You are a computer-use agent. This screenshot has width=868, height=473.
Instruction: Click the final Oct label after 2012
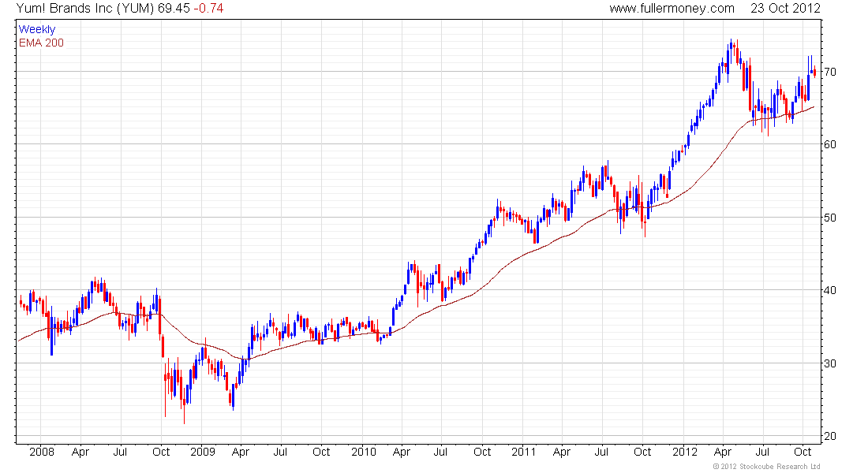[803, 452]
